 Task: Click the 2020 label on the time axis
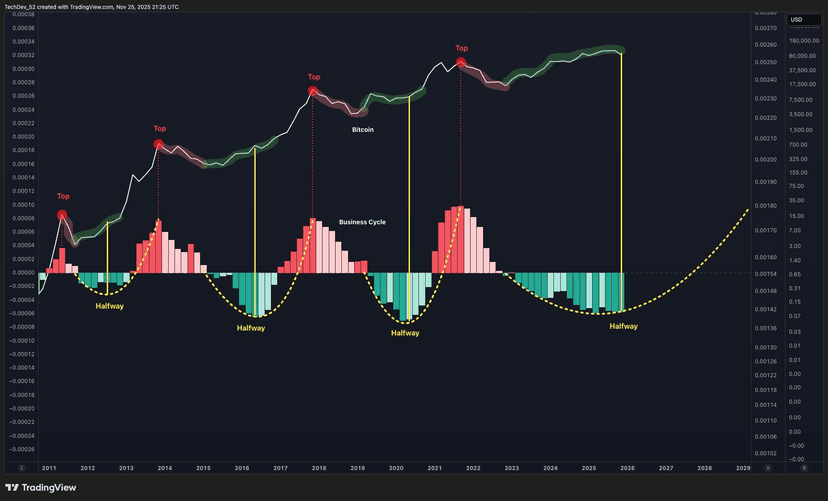[396, 467]
